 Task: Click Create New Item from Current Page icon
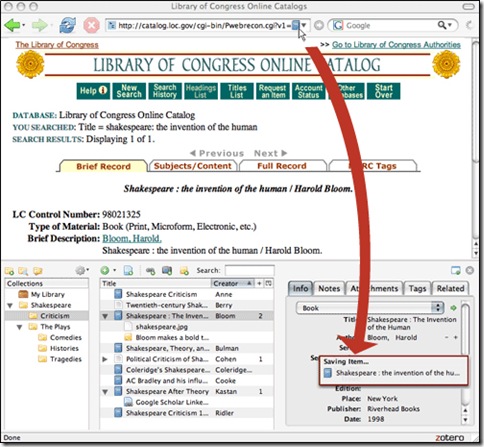pos(128,270)
